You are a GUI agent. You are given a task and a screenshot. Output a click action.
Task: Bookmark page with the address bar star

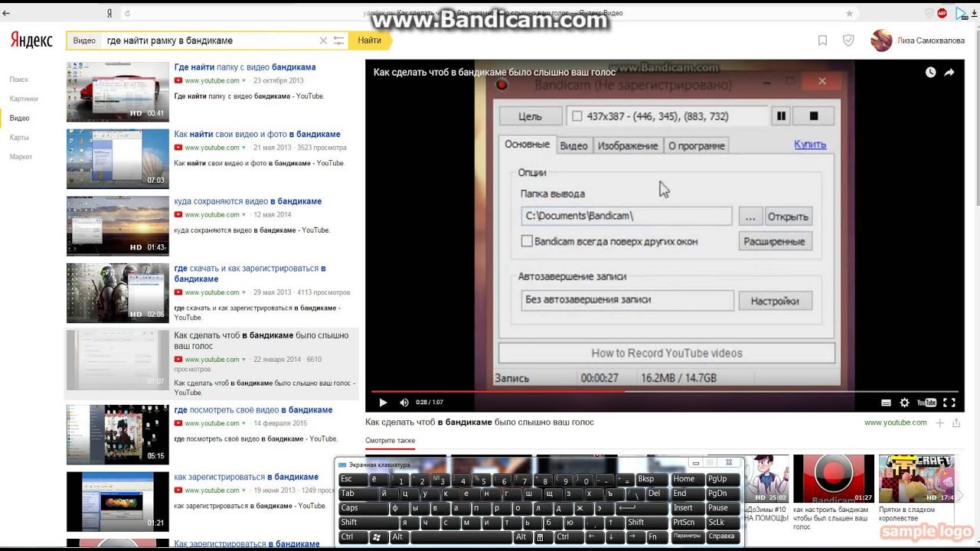point(849,13)
